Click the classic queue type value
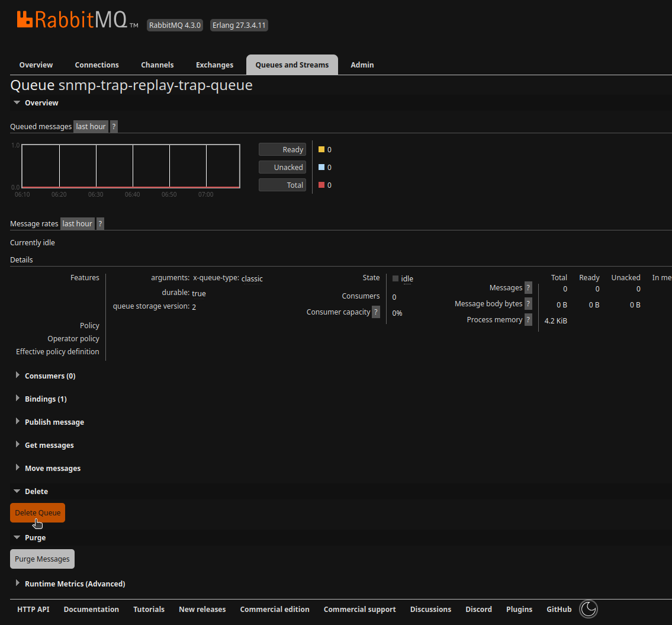The image size is (672, 625). 252,279
